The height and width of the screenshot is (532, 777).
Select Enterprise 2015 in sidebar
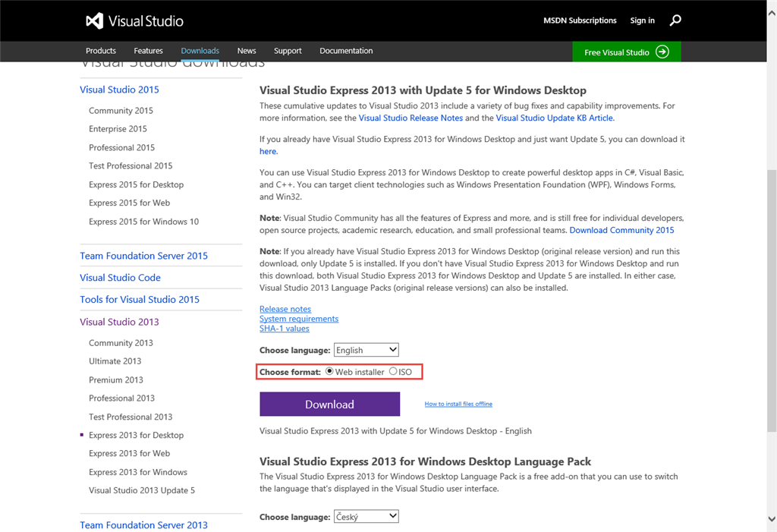point(118,129)
